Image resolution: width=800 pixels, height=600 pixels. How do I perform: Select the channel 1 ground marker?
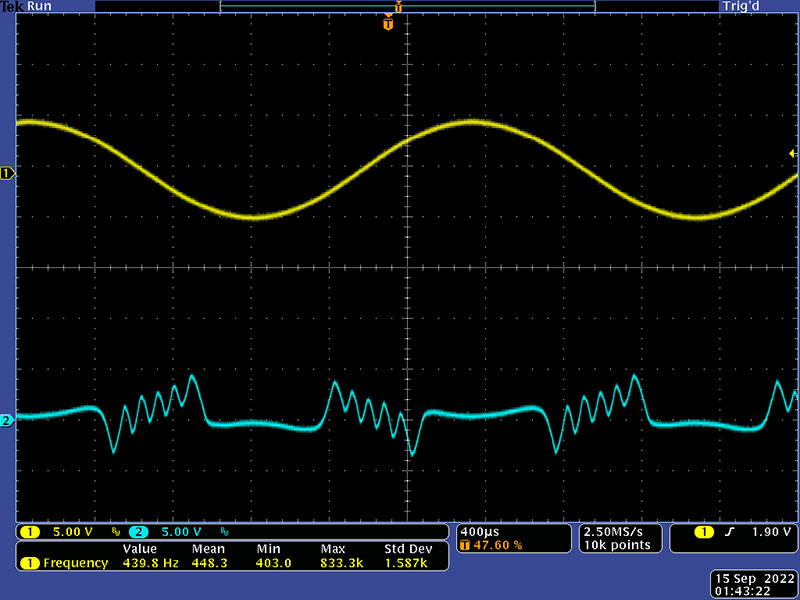pos(7,174)
